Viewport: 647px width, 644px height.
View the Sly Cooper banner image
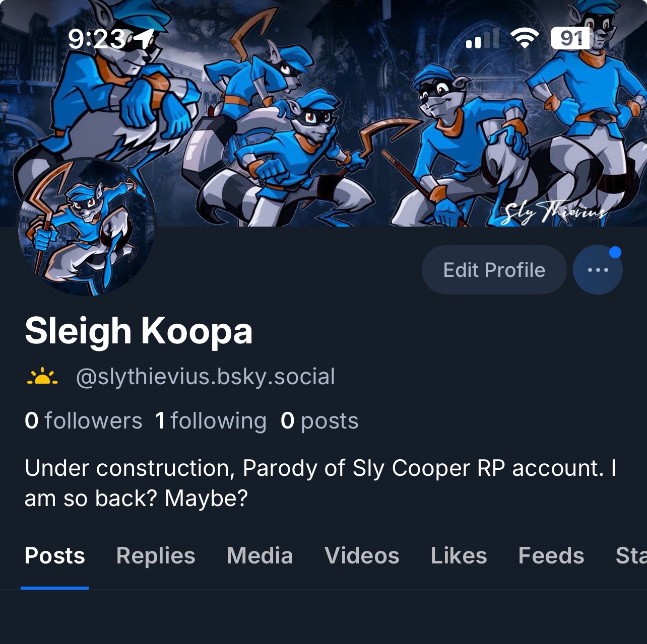tap(323, 113)
